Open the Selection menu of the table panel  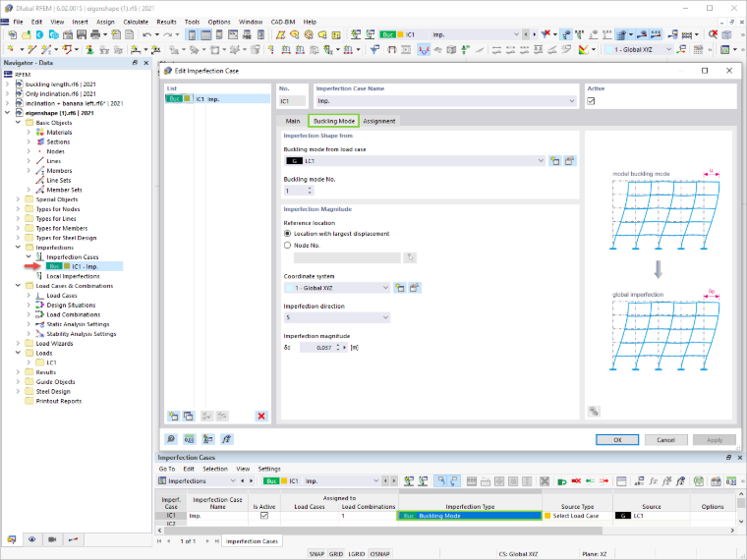point(215,469)
